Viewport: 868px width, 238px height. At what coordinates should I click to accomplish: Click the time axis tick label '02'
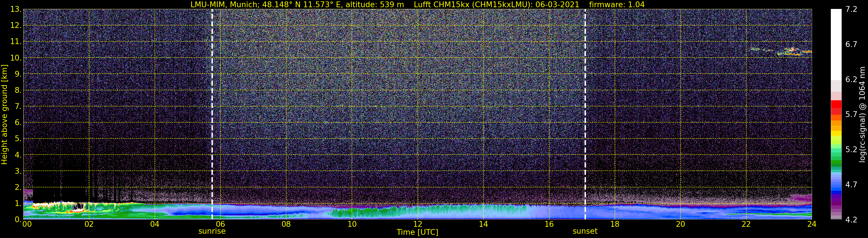[89, 224]
